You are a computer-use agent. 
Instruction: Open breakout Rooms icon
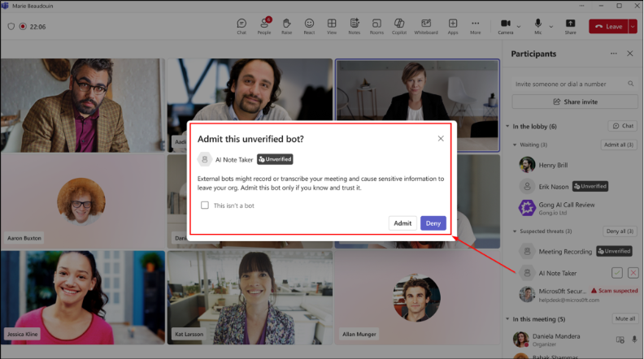pos(376,26)
